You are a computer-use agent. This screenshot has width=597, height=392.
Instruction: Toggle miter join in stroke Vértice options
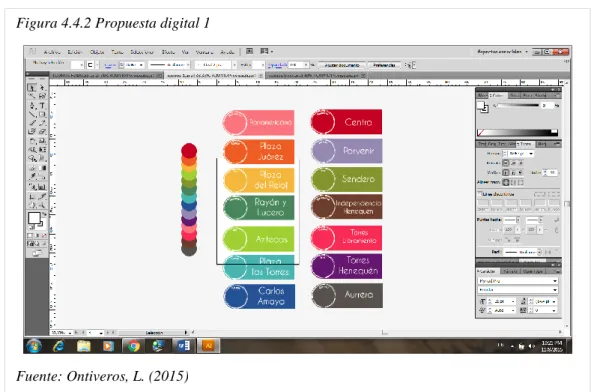tap(506, 173)
